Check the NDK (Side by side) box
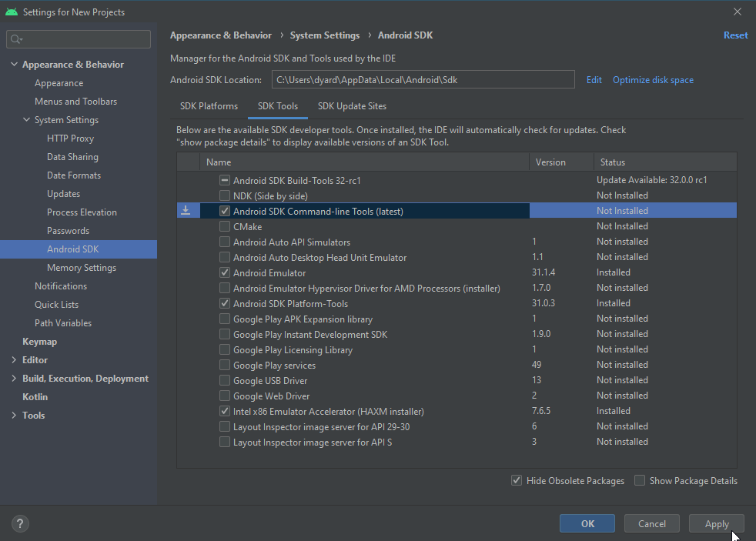The width and height of the screenshot is (756, 541). point(225,195)
